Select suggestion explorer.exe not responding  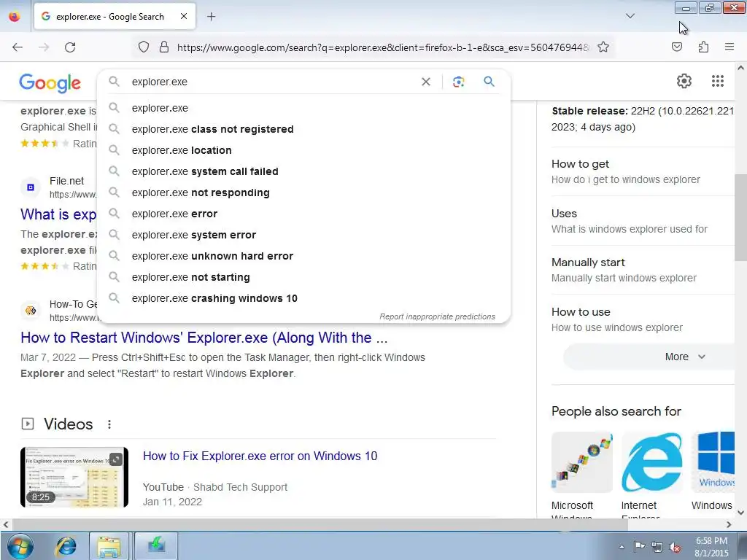click(303, 192)
